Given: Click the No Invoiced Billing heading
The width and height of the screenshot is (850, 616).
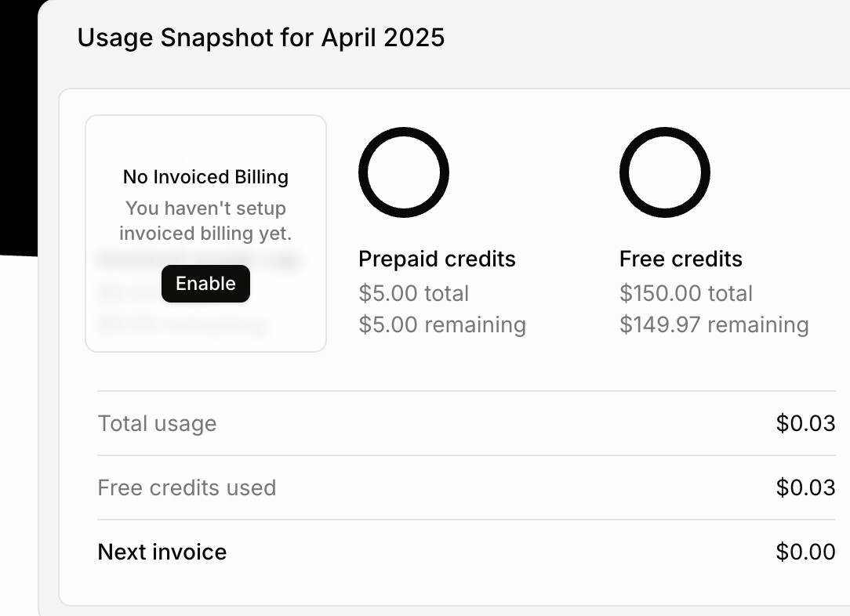Looking at the screenshot, I should click(205, 177).
